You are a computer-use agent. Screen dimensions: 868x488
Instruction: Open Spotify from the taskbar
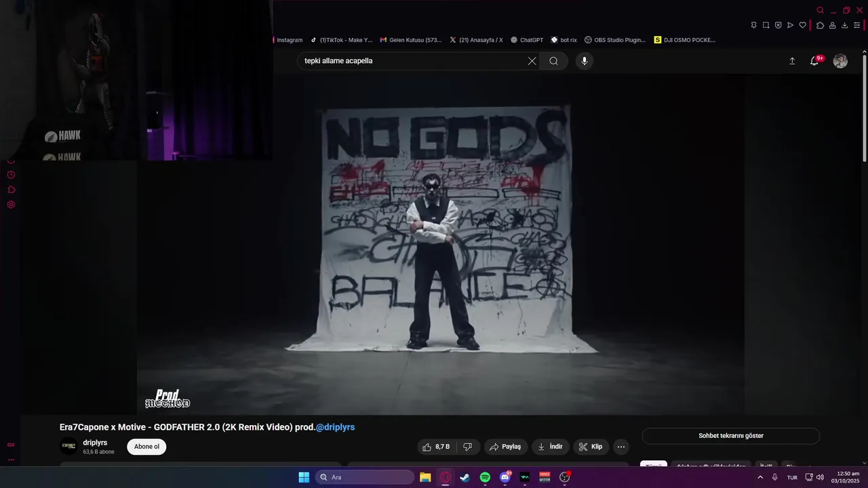485,477
